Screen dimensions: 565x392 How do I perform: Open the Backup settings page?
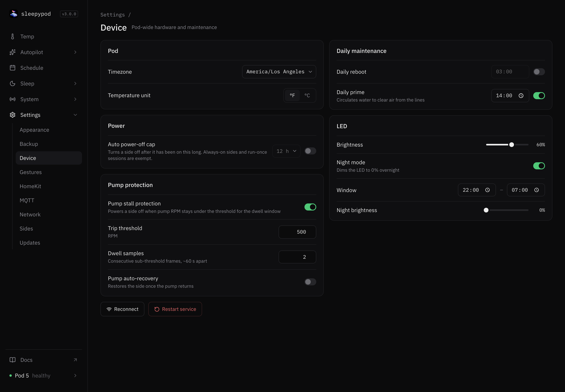49,144
